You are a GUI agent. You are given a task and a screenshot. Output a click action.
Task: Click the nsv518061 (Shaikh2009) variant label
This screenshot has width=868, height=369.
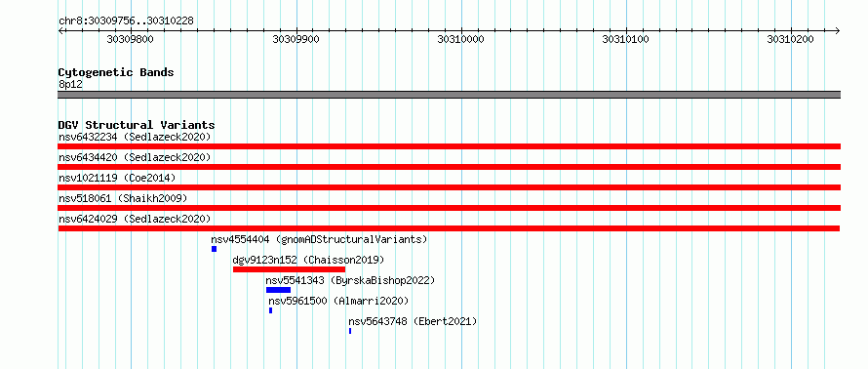[x=123, y=198]
